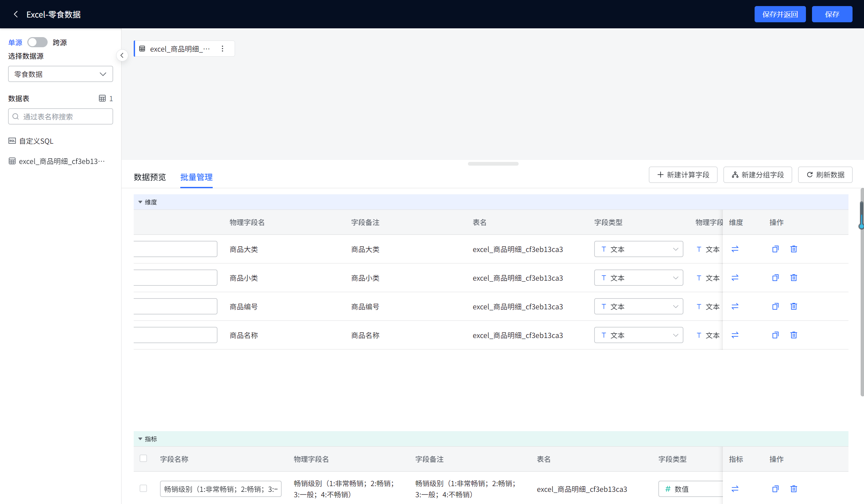
Task: Click the back arrow beside Excel-零食数据
Action: click(x=16, y=14)
